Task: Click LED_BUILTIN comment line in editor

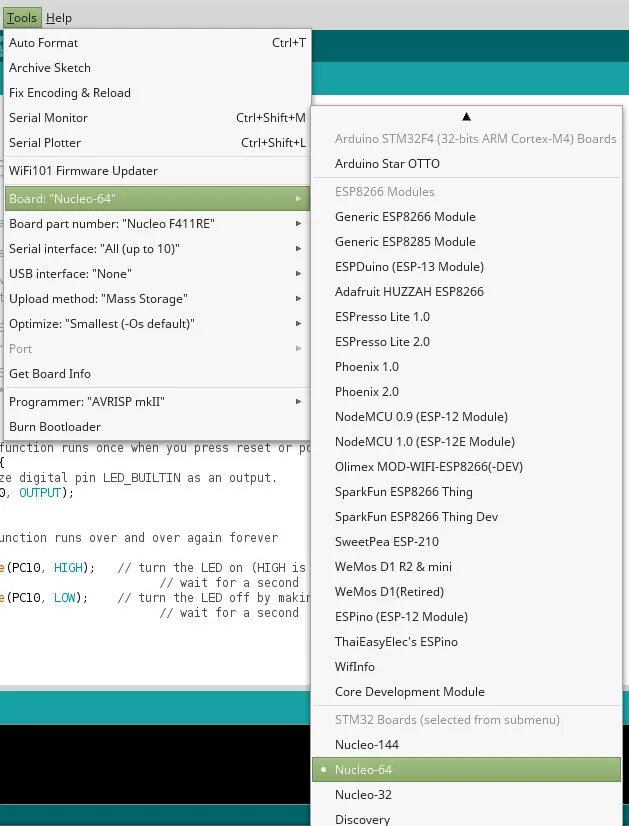Action: 139,478
